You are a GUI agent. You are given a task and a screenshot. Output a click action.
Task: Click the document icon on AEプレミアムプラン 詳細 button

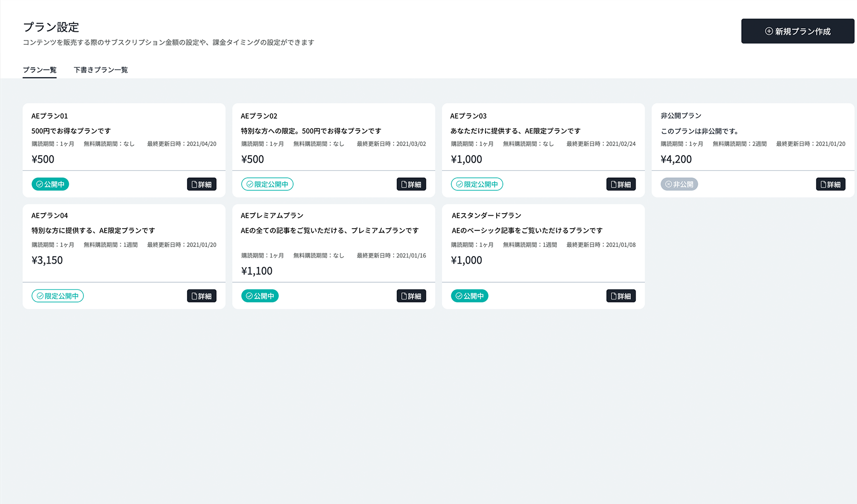[403, 295]
